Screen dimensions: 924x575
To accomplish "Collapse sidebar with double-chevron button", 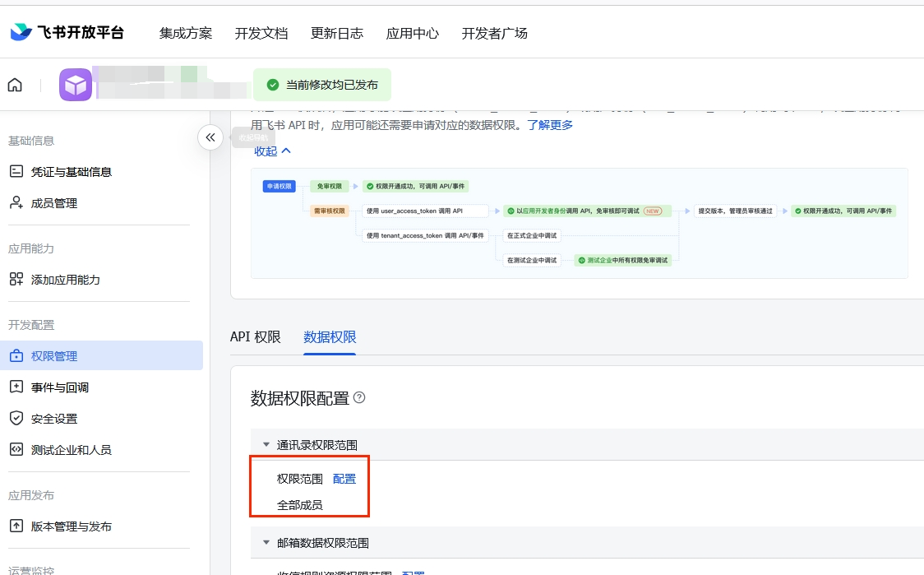I will click(x=210, y=137).
